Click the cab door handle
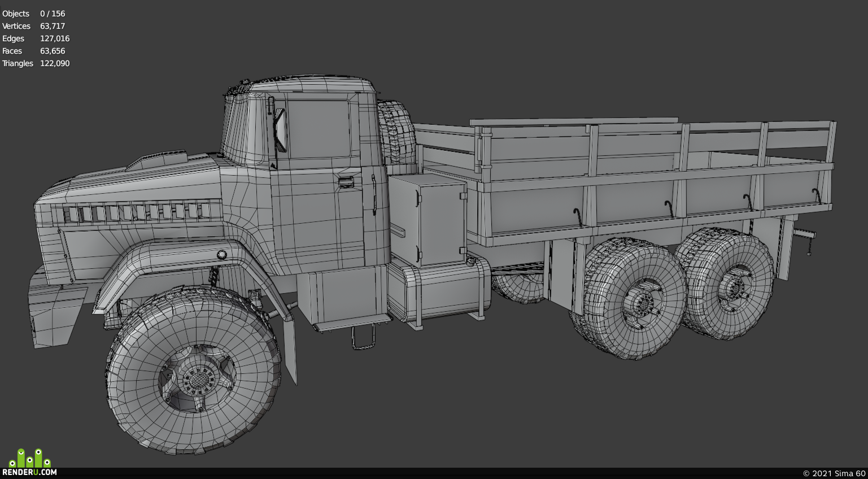 (346, 182)
